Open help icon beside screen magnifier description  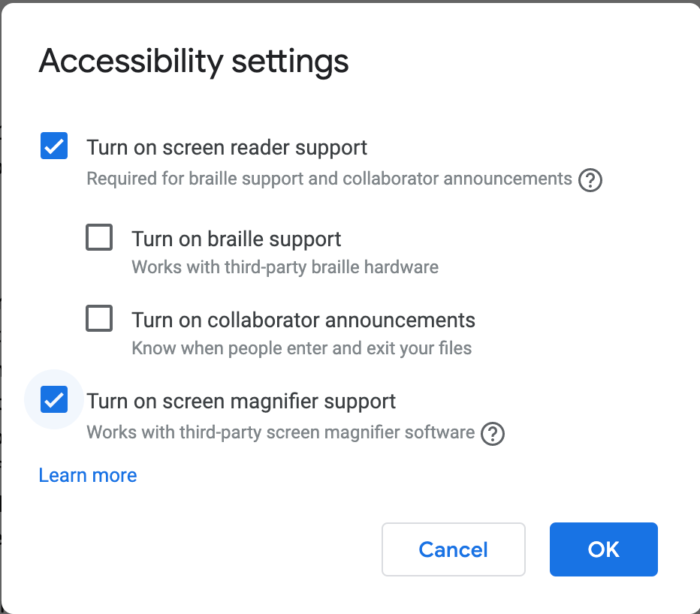(493, 434)
